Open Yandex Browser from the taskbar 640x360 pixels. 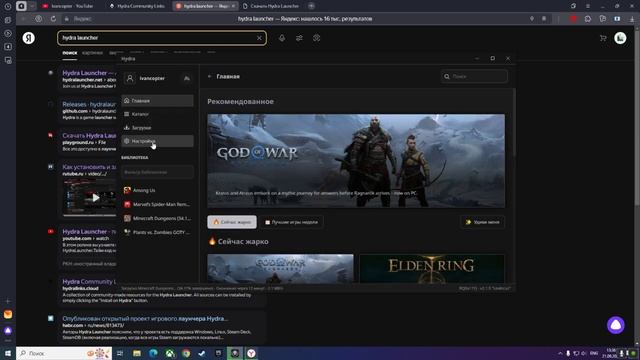pos(251,353)
